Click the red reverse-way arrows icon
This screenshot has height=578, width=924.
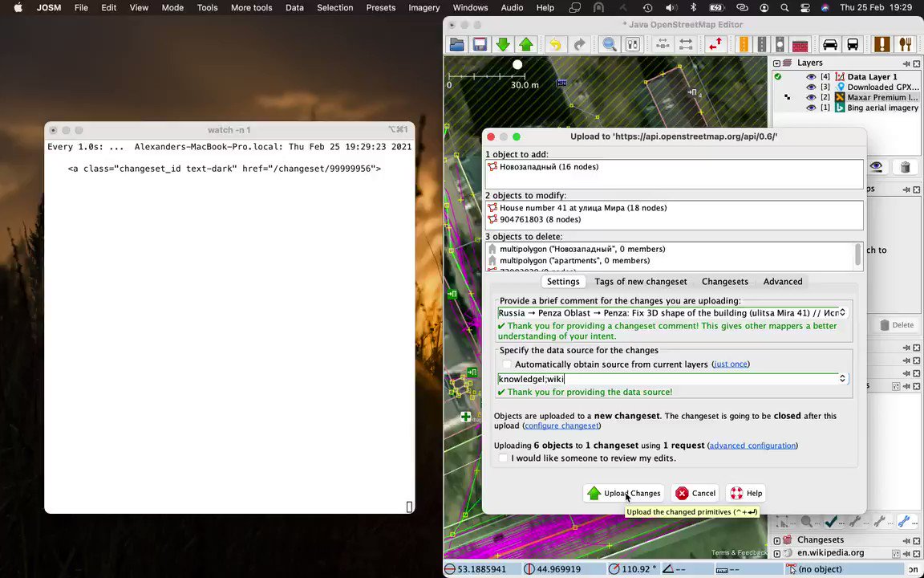pyautogui.click(x=715, y=44)
